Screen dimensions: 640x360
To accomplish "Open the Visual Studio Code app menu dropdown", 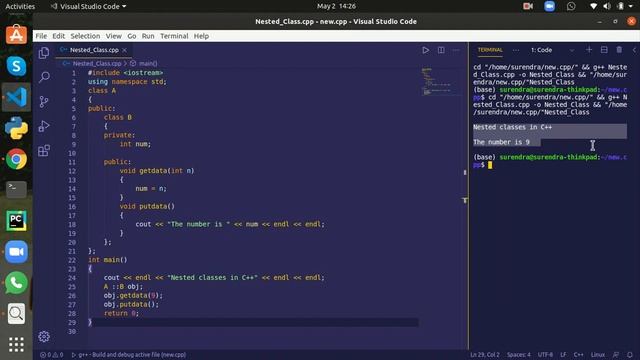I will tap(88, 7).
